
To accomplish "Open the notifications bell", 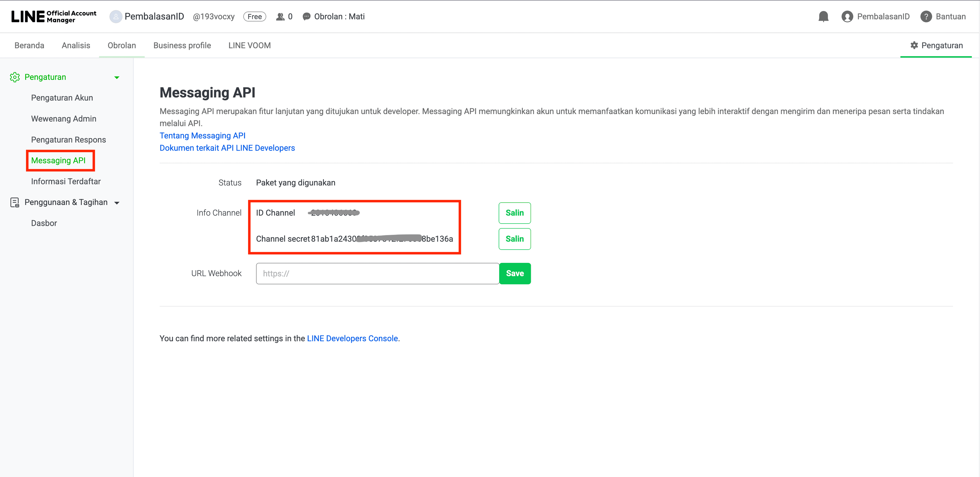I will click(x=823, y=16).
